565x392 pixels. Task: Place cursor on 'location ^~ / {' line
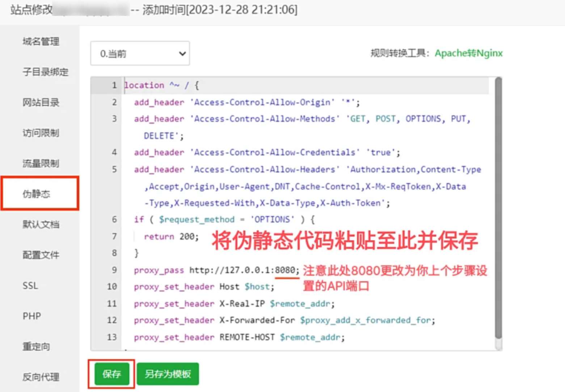coord(161,85)
